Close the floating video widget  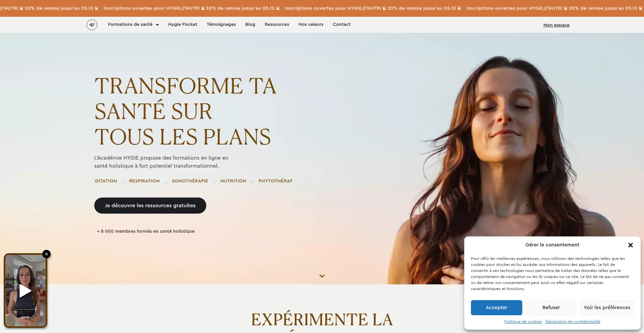click(47, 254)
